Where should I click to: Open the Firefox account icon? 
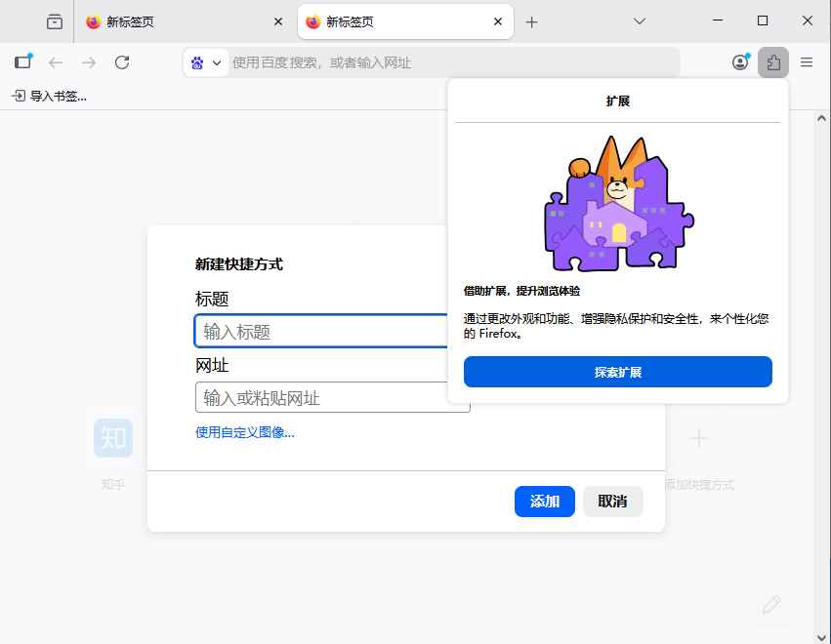coord(740,62)
